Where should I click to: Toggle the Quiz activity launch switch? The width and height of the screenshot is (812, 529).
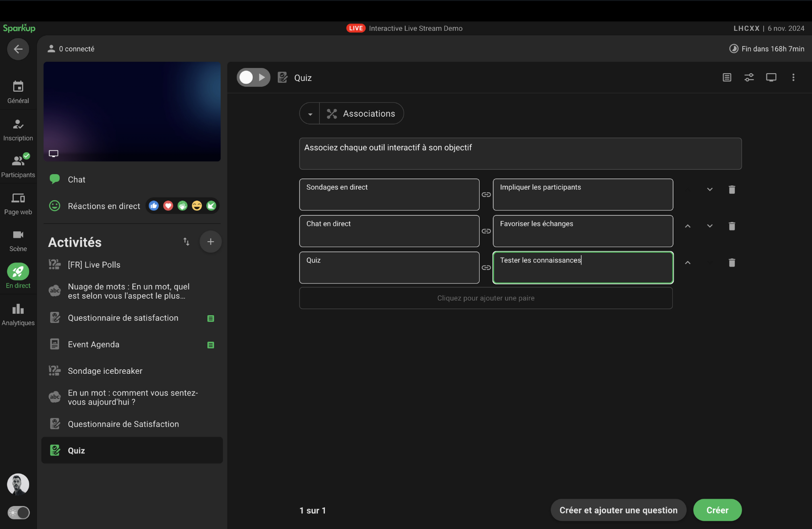coord(253,78)
